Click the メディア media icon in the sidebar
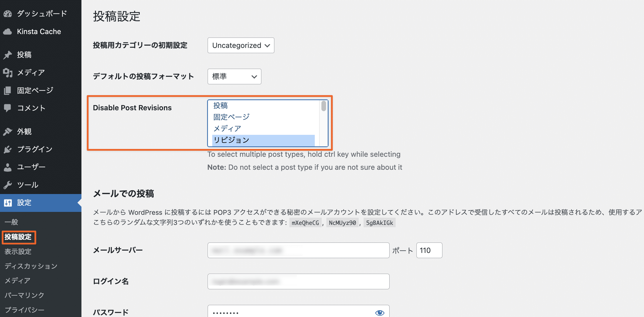 8,73
